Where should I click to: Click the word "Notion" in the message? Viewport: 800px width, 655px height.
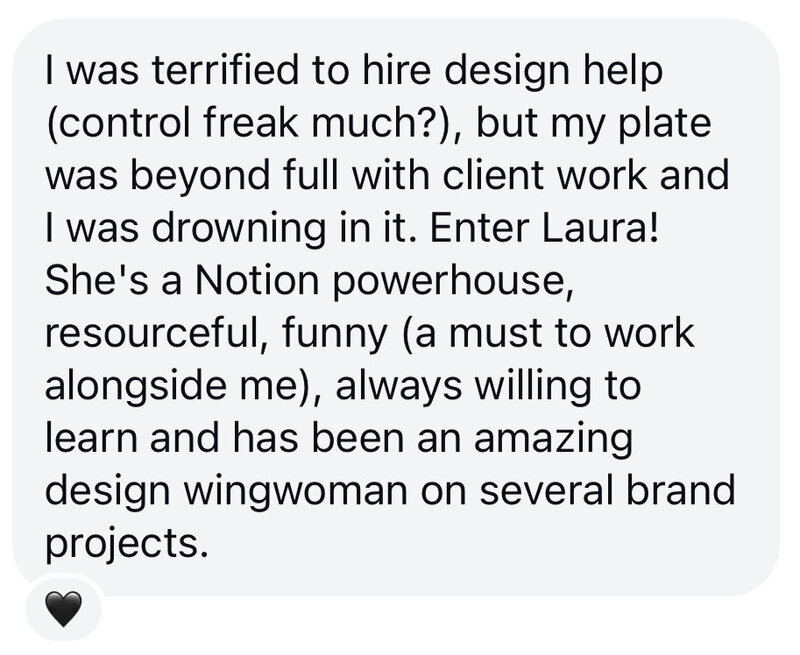coord(256,280)
